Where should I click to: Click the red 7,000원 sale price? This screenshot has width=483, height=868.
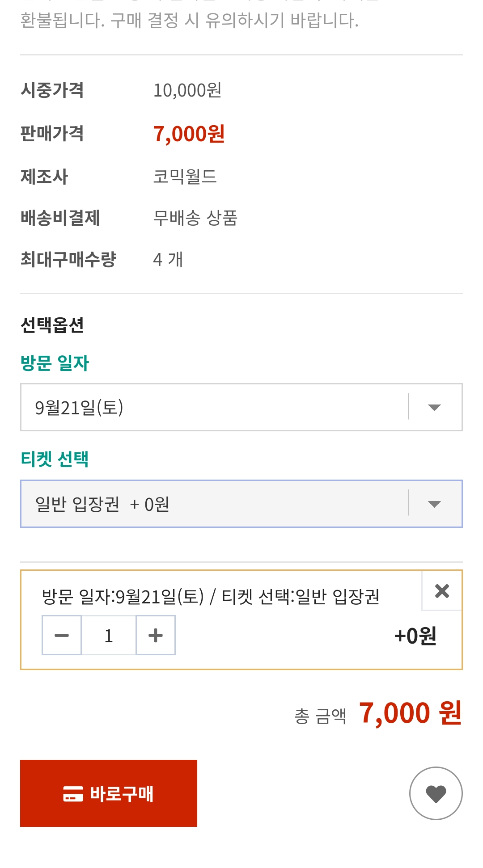[x=189, y=134]
